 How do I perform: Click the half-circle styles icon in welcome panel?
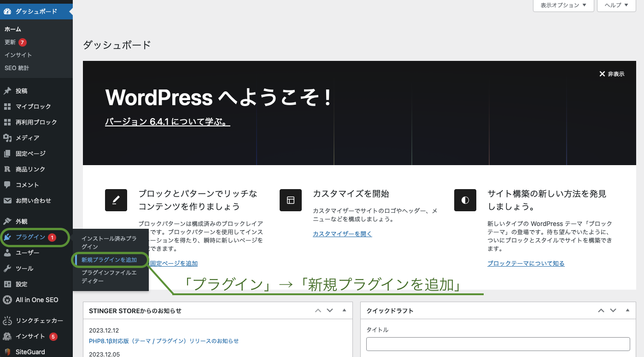[465, 200]
